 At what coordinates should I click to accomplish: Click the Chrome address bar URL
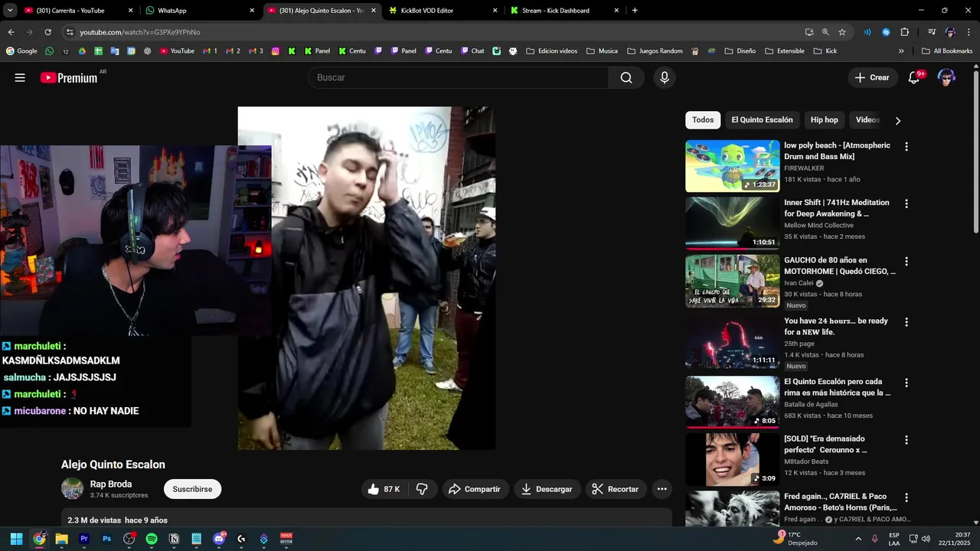pyautogui.click(x=140, y=32)
